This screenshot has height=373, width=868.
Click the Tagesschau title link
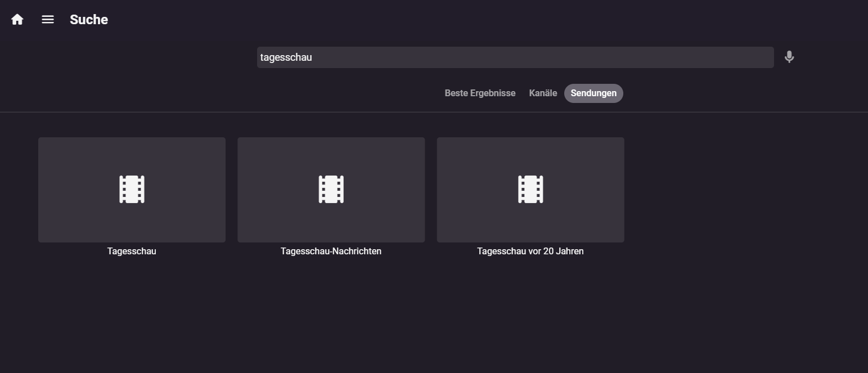pos(132,251)
